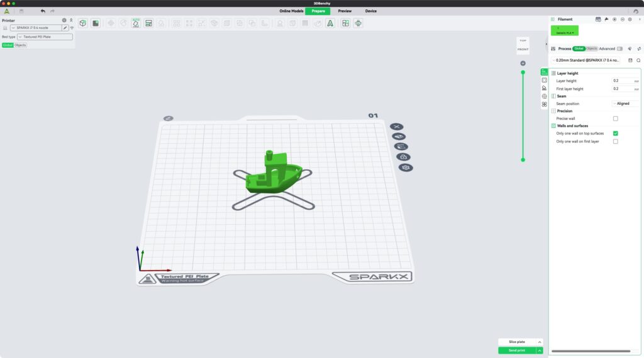Enable the Precise wall checkbox

click(x=615, y=119)
